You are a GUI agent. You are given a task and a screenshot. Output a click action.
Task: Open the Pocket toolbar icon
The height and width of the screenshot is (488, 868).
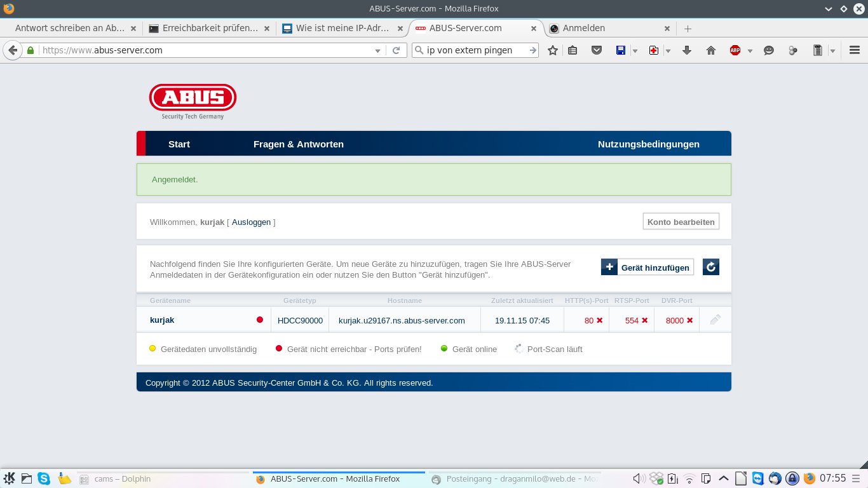click(x=596, y=50)
